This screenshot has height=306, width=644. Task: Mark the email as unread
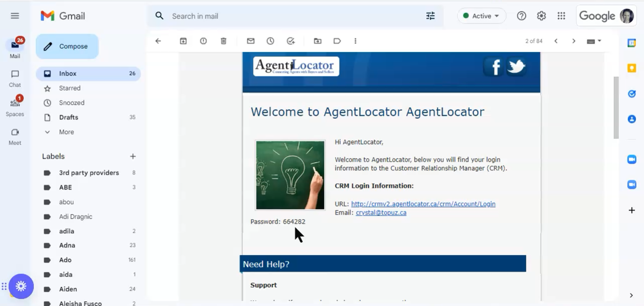[251, 41]
